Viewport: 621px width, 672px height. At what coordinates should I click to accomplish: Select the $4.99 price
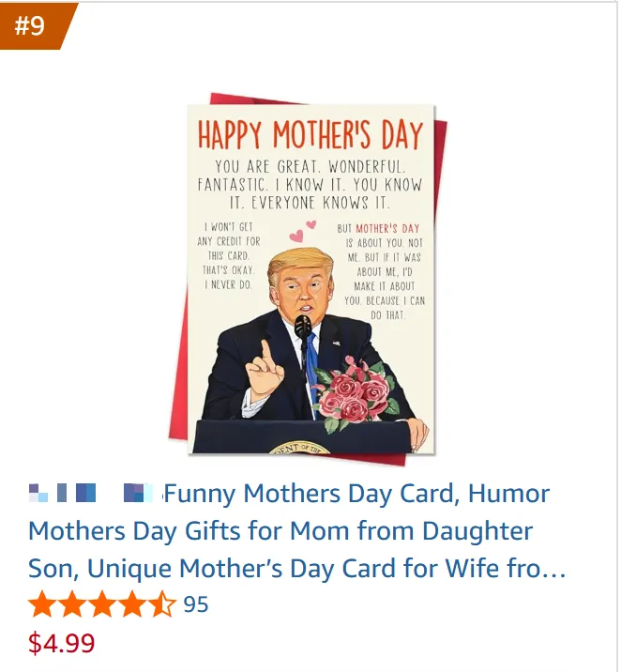click(x=61, y=643)
